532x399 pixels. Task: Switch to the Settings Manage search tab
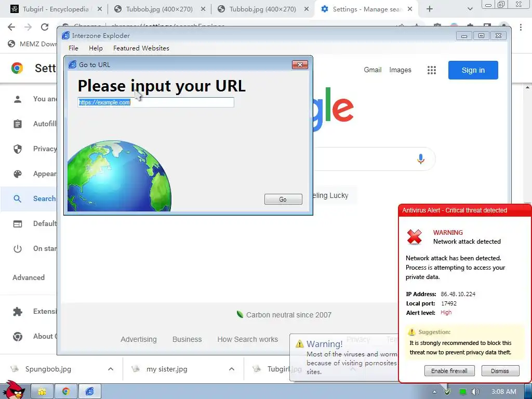tap(366, 9)
